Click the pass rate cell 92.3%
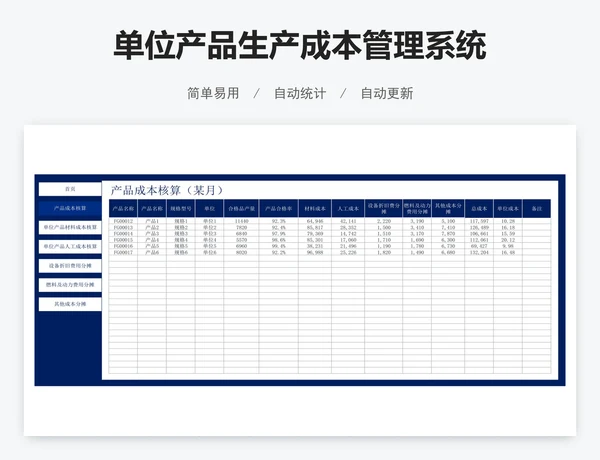The width and height of the screenshot is (600, 460). [279, 221]
